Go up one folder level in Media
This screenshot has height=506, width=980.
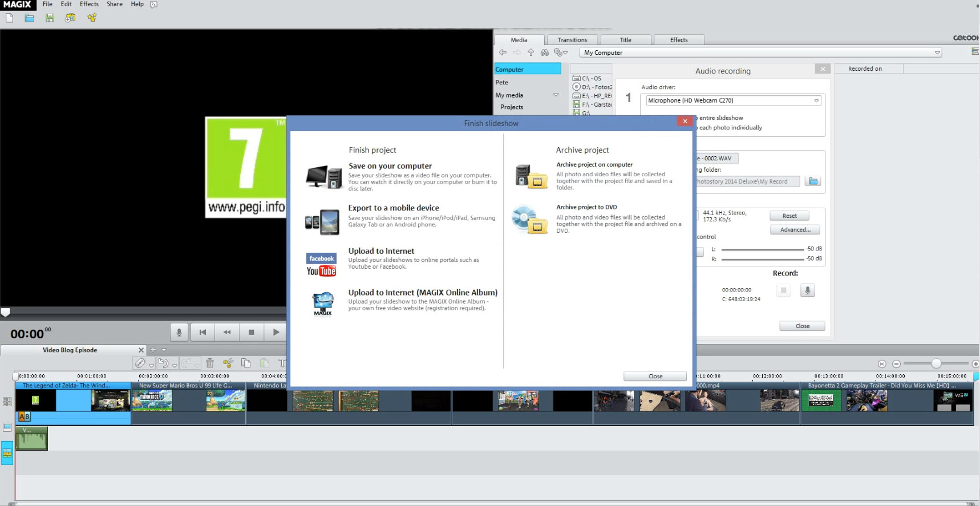[x=531, y=52]
